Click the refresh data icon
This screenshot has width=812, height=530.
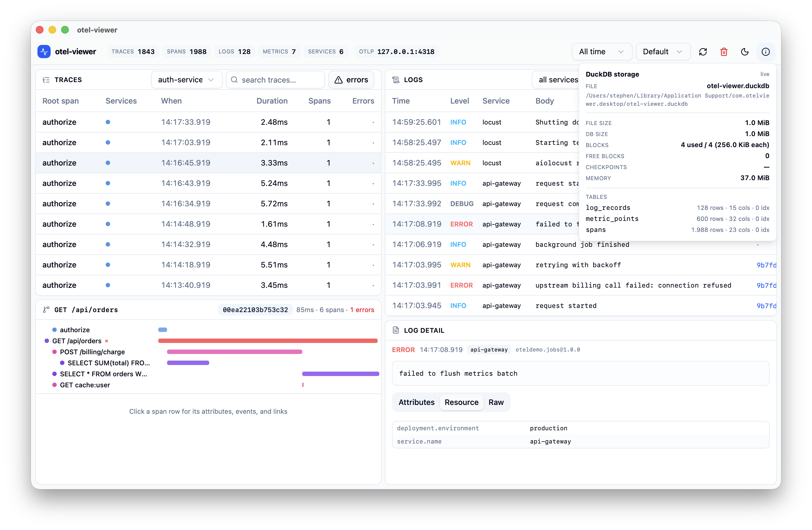pyautogui.click(x=703, y=52)
